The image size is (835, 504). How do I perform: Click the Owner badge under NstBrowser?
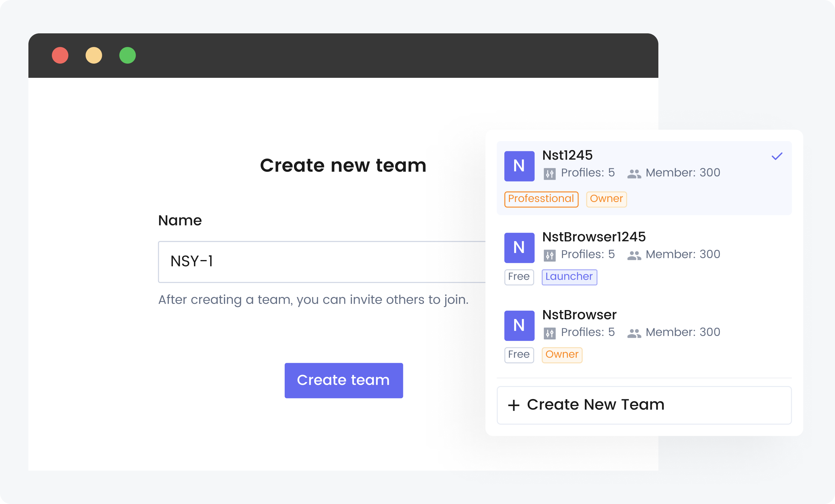(562, 355)
